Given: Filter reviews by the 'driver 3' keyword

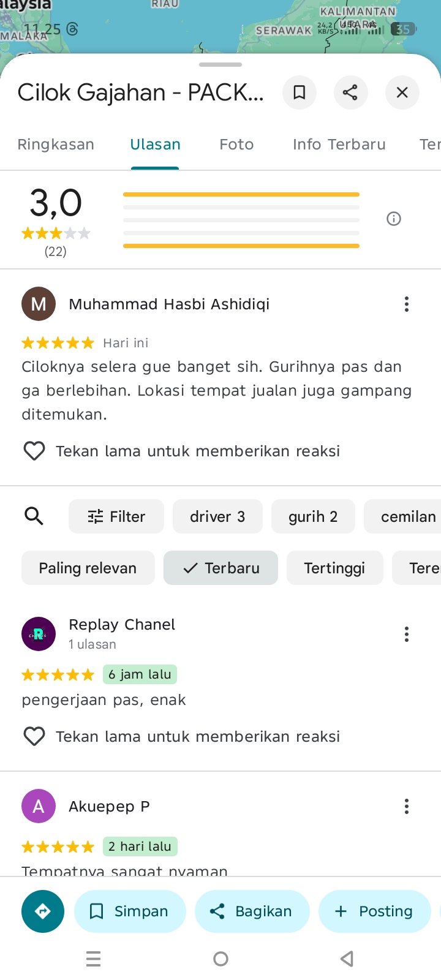Looking at the screenshot, I should tap(217, 516).
